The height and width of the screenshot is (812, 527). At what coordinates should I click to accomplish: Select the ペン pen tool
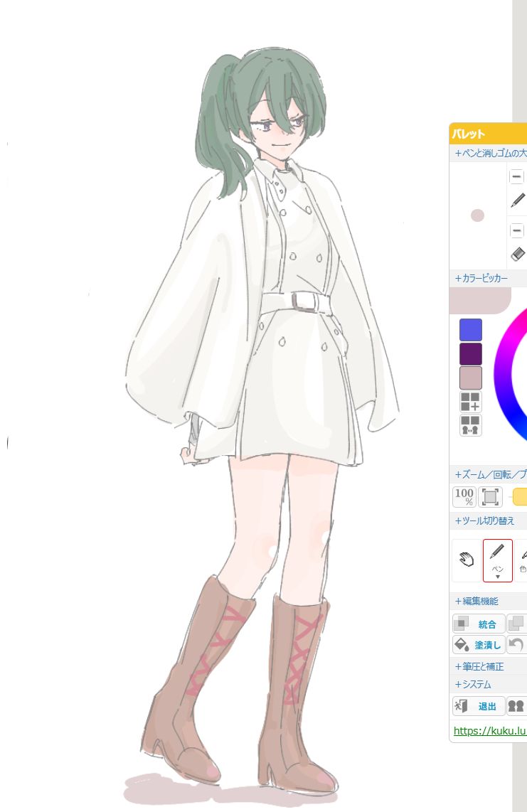click(x=497, y=560)
